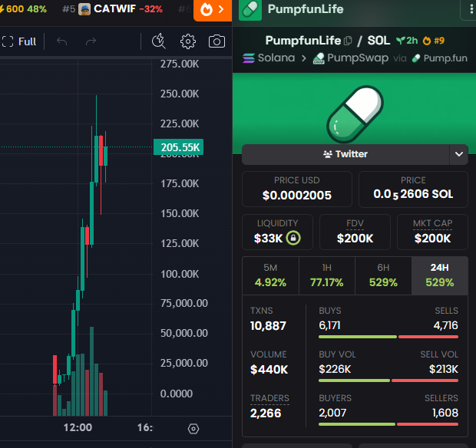Screen dimensions: 476x448
Task: Undo the last chart action
Action: pyautogui.click(x=62, y=41)
